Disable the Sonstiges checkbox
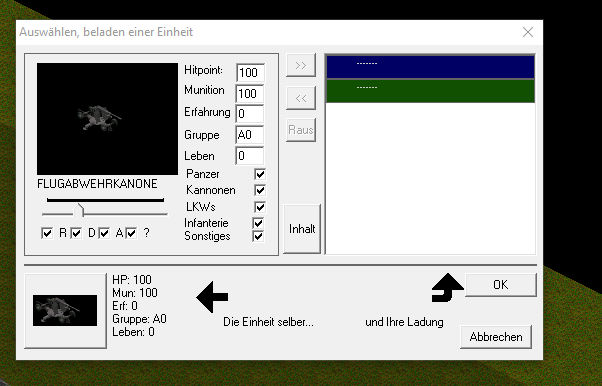 pos(258,236)
